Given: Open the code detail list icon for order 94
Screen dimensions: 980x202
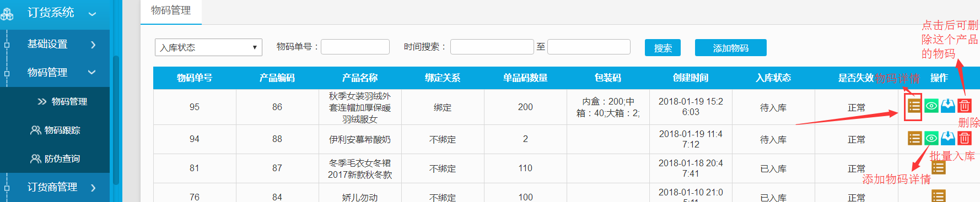Looking at the screenshot, I should pyautogui.click(x=914, y=138).
